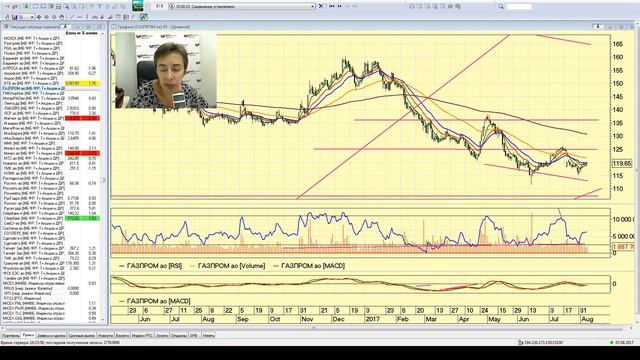The height and width of the screenshot is (360, 640).
Task: Open the Опционы tab
Action: [x=179, y=335]
